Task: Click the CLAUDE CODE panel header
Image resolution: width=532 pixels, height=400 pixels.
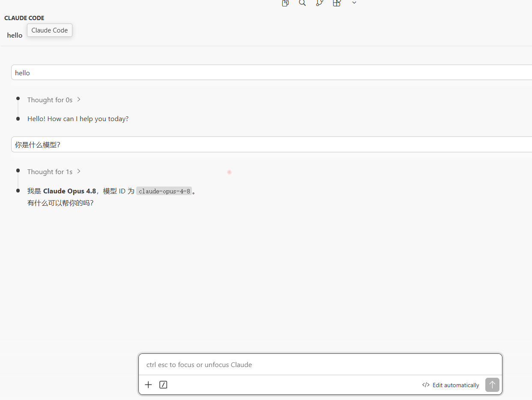Action: click(24, 18)
